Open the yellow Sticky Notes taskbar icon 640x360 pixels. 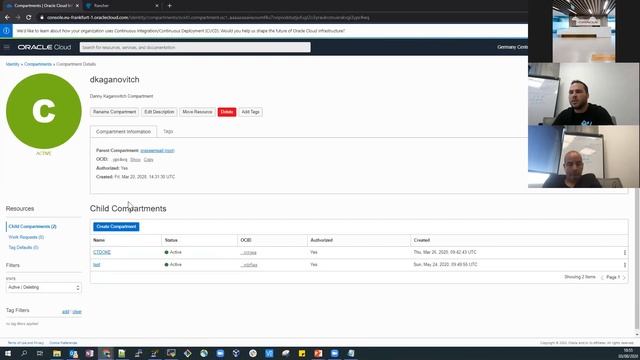click(302, 353)
